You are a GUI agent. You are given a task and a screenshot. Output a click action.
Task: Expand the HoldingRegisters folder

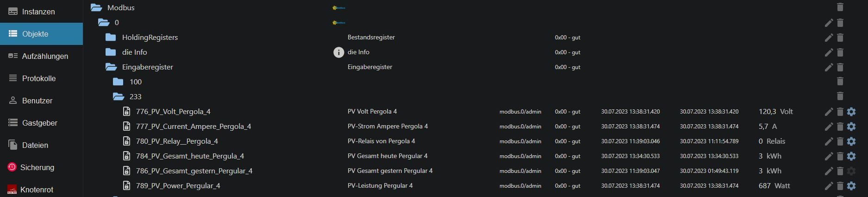[111, 38]
